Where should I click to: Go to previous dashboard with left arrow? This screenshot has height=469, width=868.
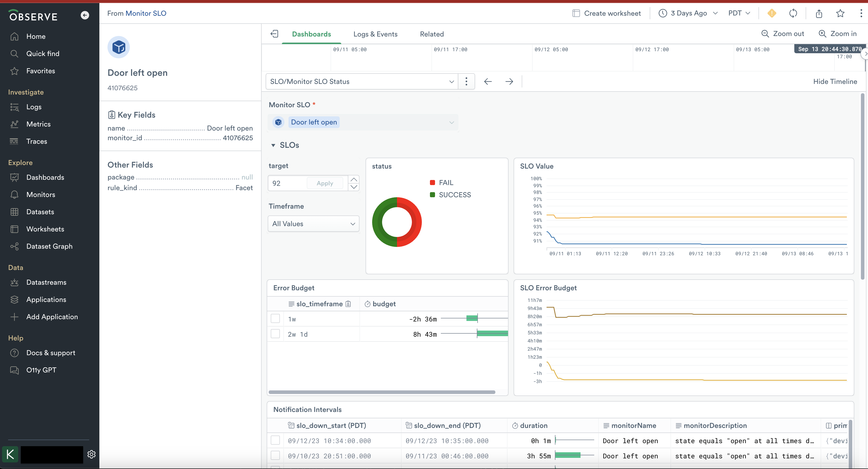tap(487, 82)
